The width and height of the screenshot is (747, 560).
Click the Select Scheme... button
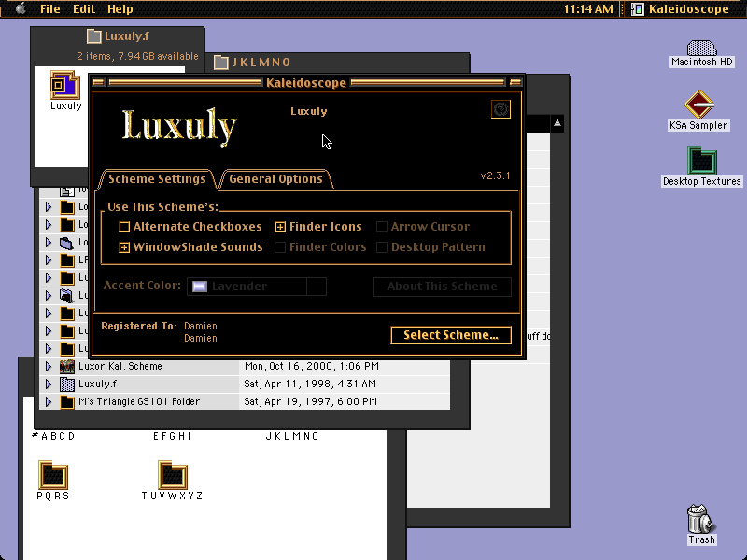tap(451, 335)
